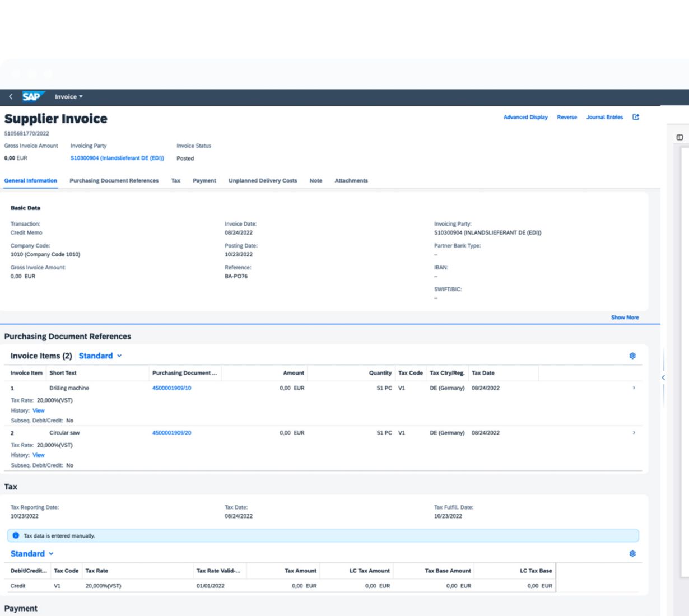Open details arrow for Drilling machine row
This screenshot has height=616, width=689.
coord(634,388)
